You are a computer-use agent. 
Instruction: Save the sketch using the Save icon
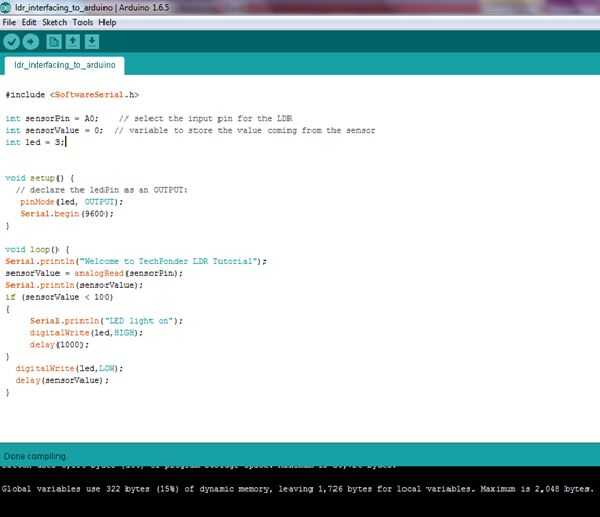[92, 42]
